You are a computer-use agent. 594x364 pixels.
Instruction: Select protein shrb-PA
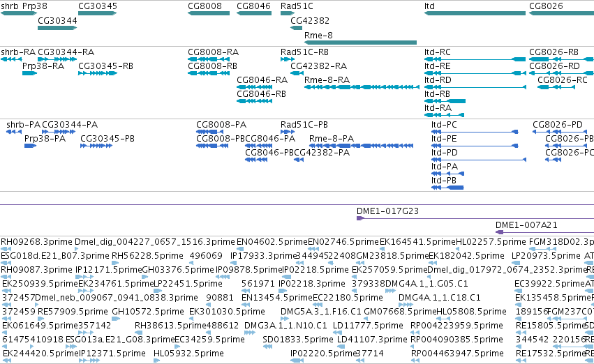(x=14, y=131)
